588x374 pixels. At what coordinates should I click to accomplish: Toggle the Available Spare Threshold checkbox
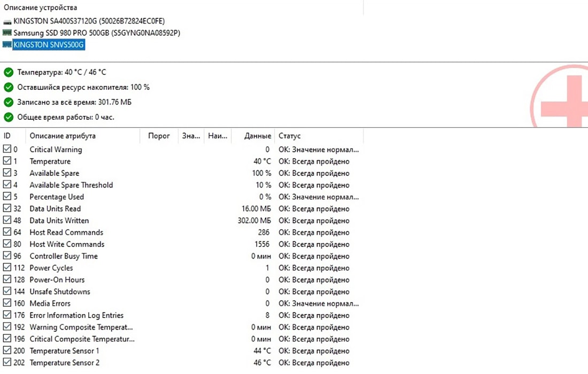tap(7, 184)
